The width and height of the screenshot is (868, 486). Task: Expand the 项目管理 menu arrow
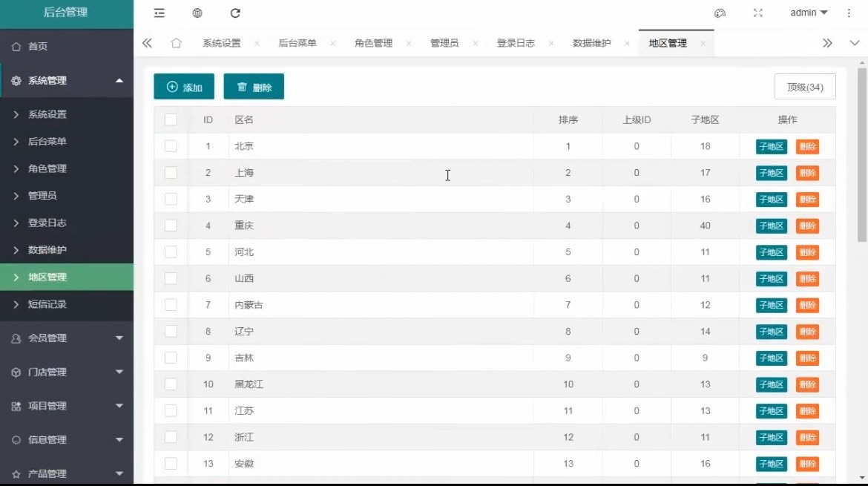click(119, 407)
